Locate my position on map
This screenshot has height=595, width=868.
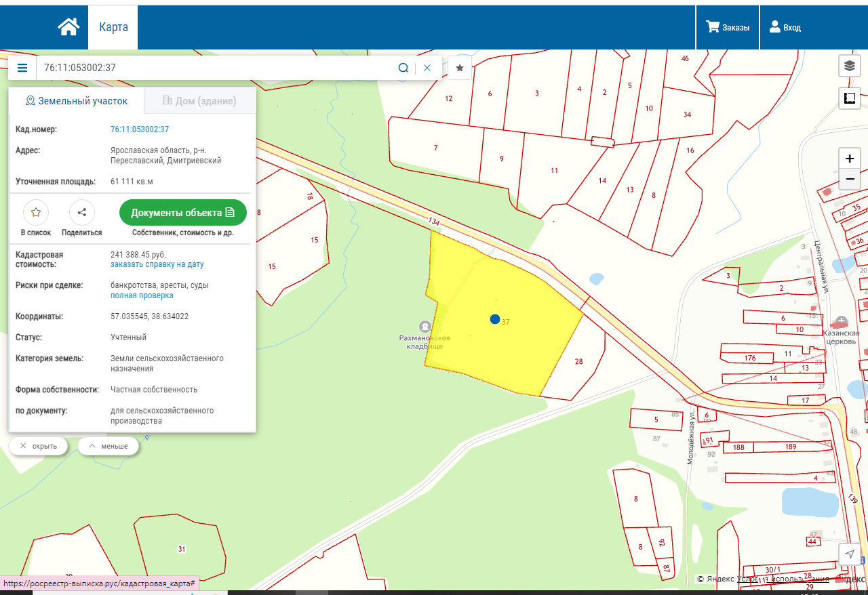(x=849, y=554)
